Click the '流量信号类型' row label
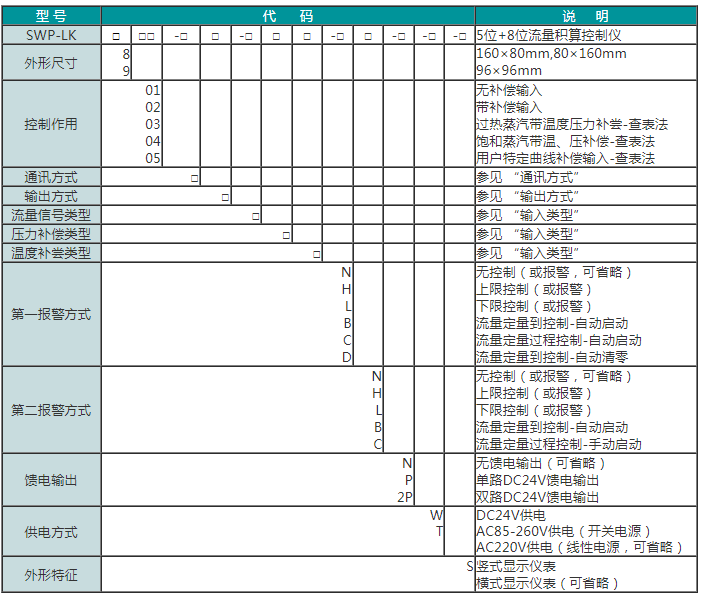Image resolution: width=701 pixels, height=595 pixels. point(51,215)
